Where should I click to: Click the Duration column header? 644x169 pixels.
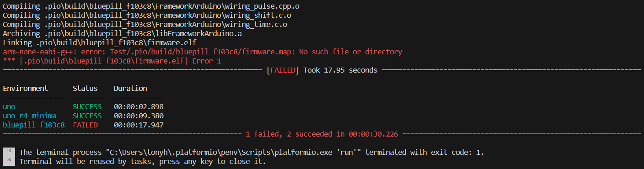coord(130,89)
